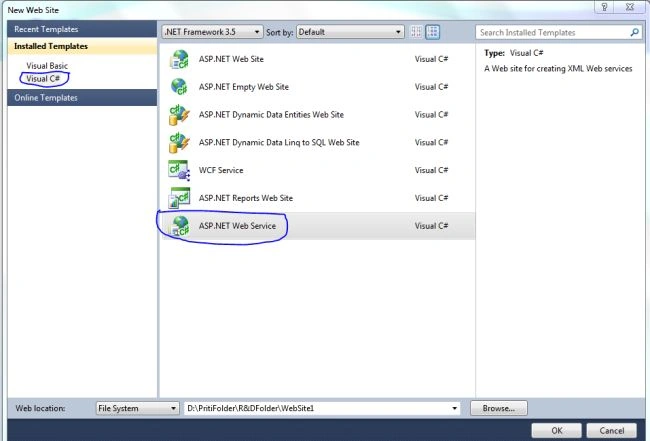Select Visual Basic in the templates tree
650x441 pixels.
47,65
